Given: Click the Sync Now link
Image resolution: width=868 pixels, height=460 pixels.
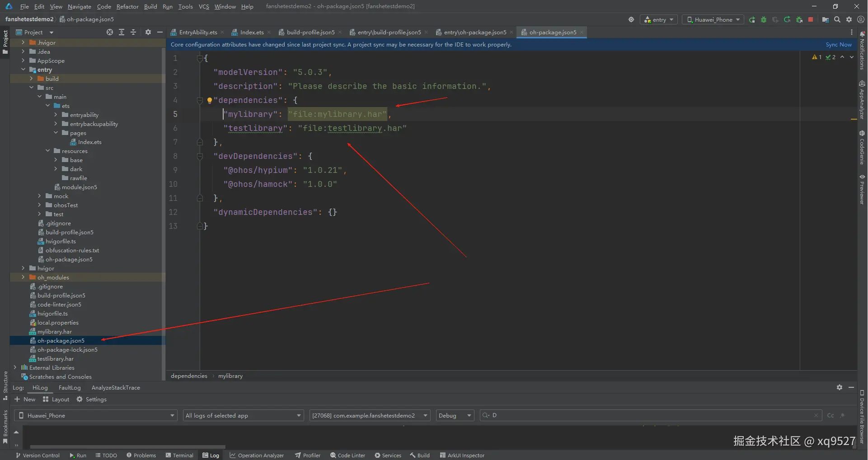Looking at the screenshot, I should coord(838,45).
